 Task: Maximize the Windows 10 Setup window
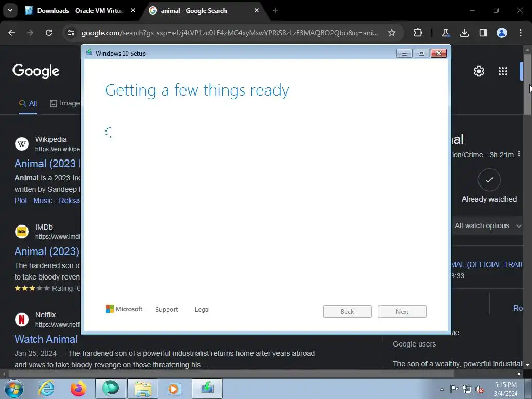click(x=421, y=54)
